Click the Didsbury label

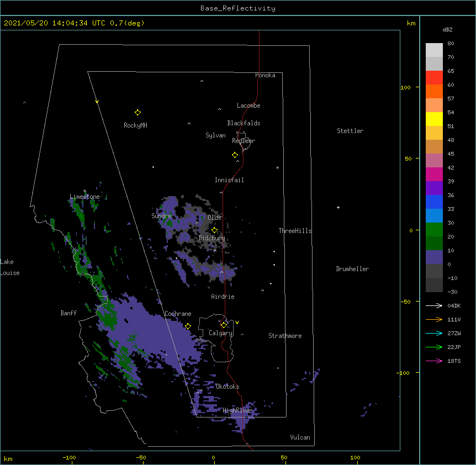212,238
